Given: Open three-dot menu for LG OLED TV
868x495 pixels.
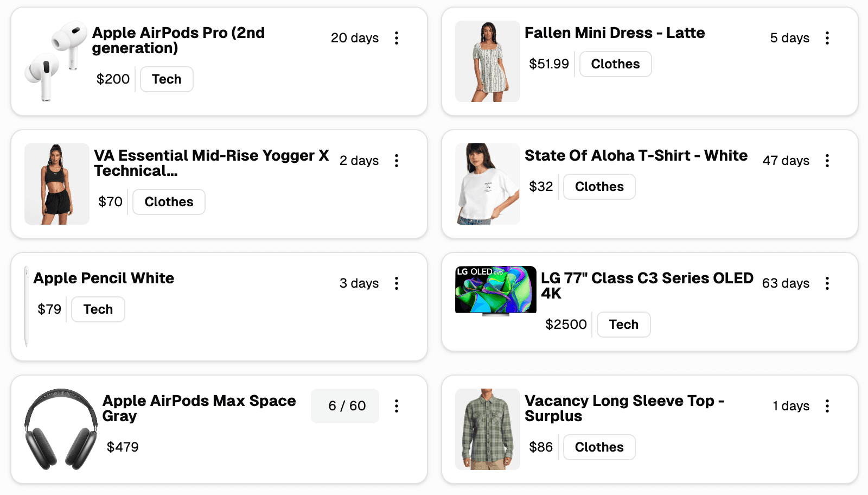Looking at the screenshot, I should pos(827,283).
